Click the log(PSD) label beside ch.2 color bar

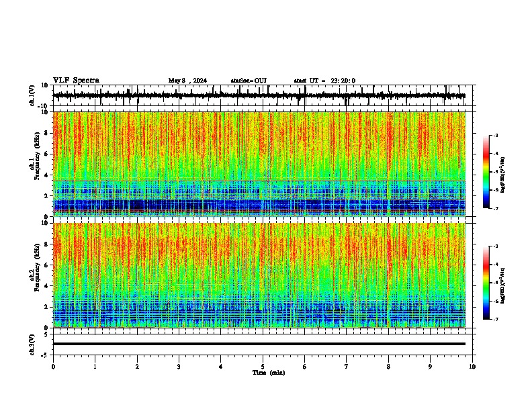coord(502,286)
